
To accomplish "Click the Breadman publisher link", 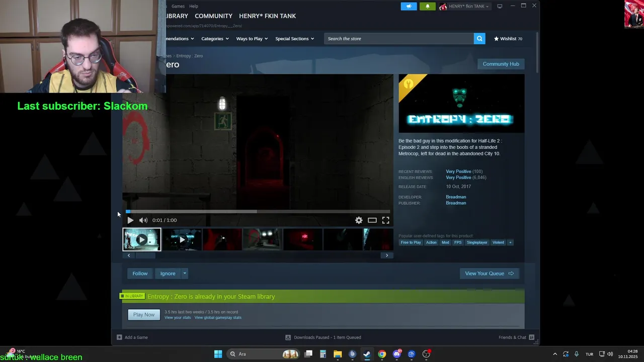I will click(456, 203).
